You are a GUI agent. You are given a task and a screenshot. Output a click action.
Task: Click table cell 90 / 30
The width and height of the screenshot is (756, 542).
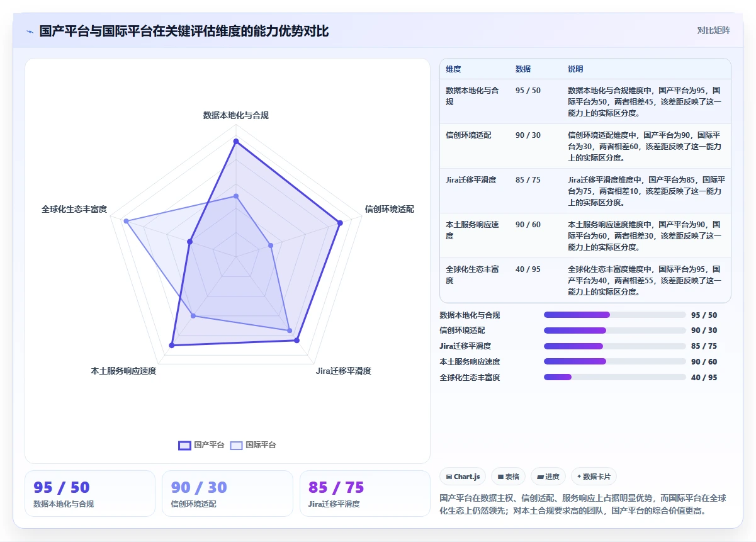coord(528,135)
